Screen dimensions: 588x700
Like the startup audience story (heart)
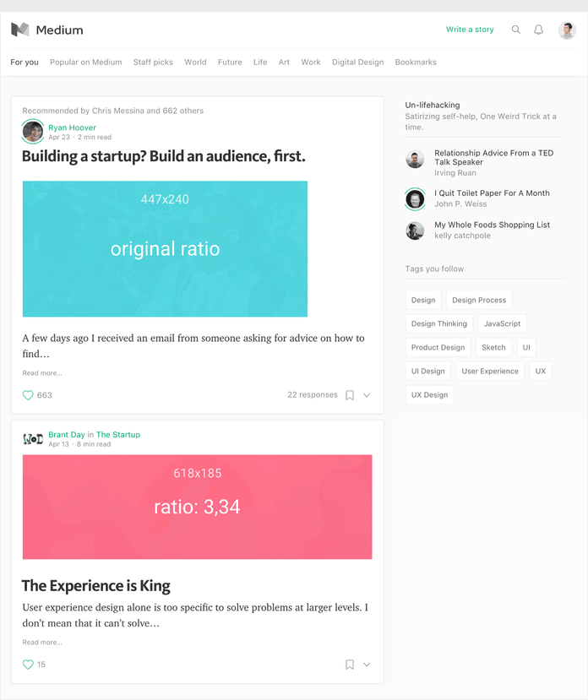coord(28,395)
